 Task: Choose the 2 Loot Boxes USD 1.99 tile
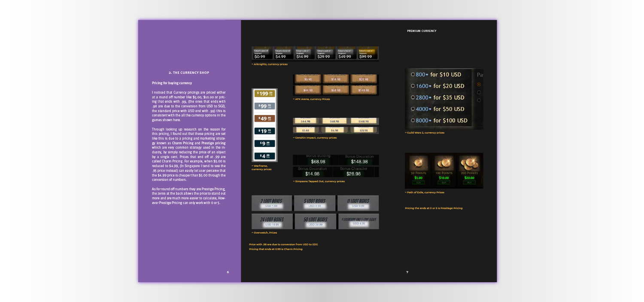(x=272, y=203)
